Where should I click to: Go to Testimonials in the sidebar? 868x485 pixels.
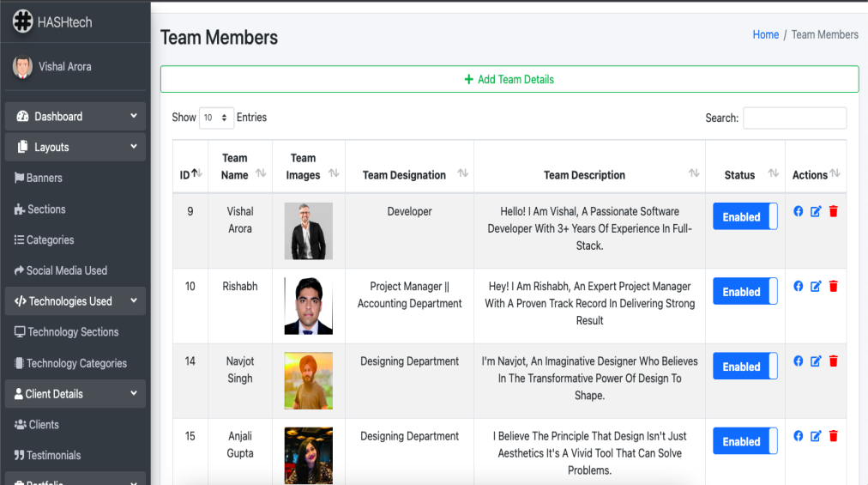click(x=53, y=456)
